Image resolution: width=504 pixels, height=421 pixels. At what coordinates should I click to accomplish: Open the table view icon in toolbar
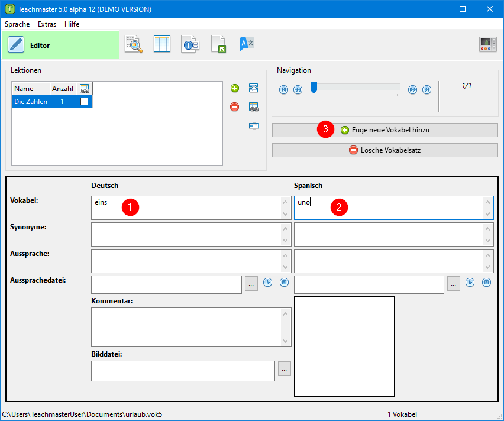pos(162,45)
